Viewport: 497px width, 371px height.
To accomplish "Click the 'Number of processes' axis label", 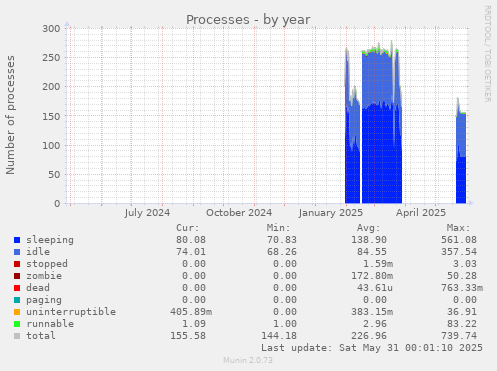I will (10, 115).
